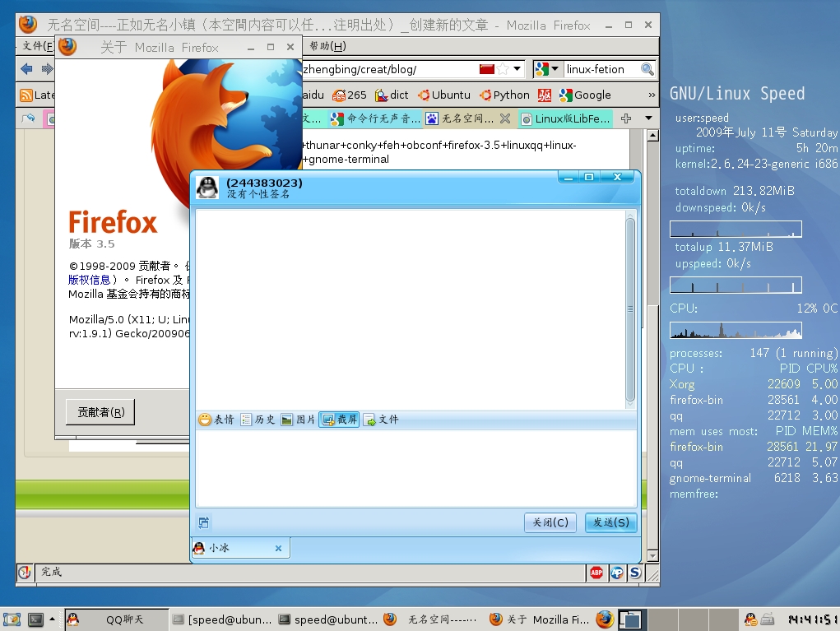Click the tray icon left of the clock
The height and width of the screenshot is (631, 840).
(x=768, y=619)
